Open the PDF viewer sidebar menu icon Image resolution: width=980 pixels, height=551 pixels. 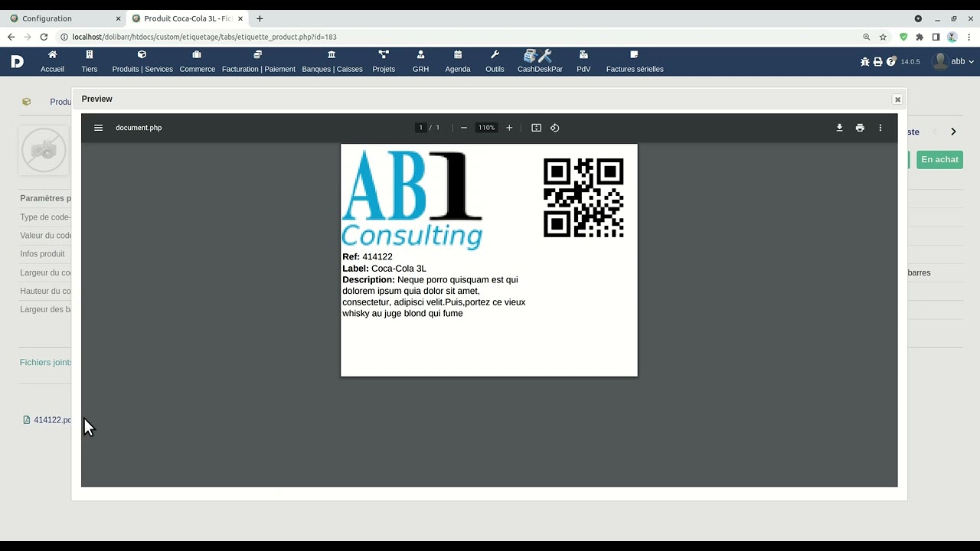coord(98,128)
